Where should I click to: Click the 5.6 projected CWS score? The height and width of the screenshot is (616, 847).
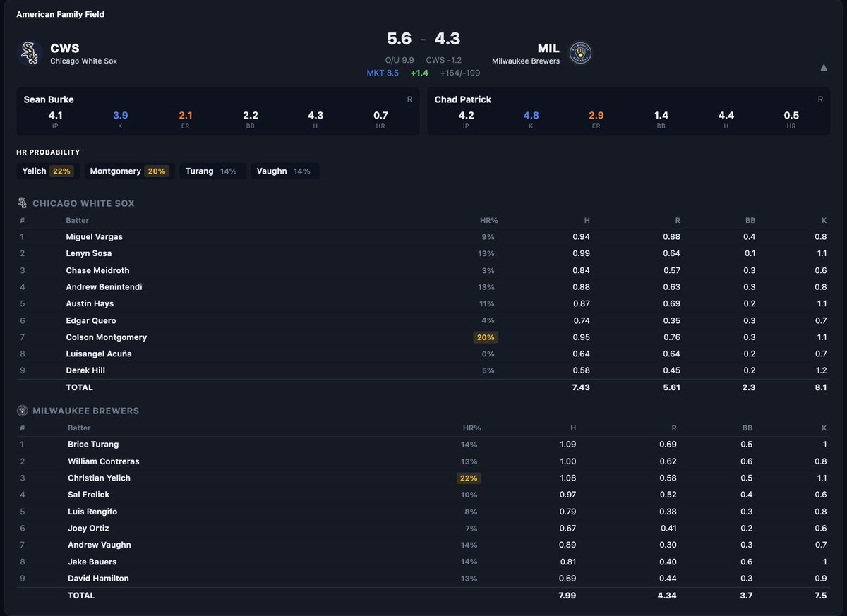(399, 39)
